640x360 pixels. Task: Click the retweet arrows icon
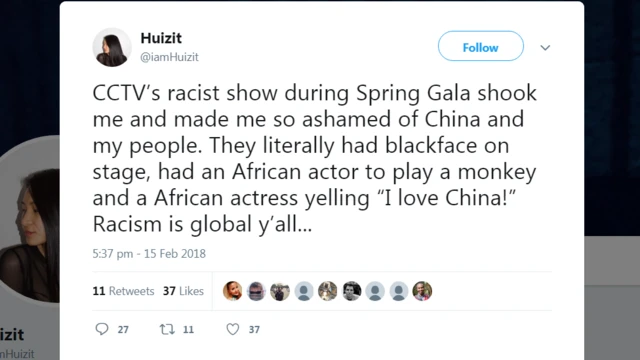point(167,329)
